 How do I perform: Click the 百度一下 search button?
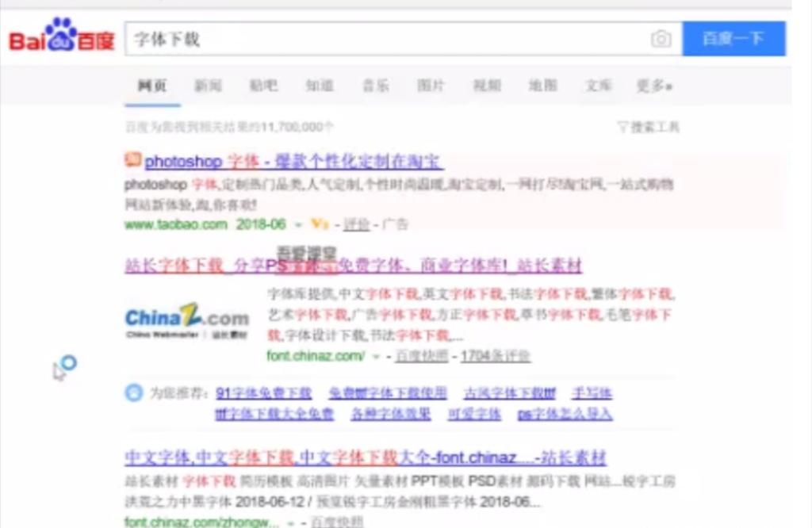pos(733,39)
